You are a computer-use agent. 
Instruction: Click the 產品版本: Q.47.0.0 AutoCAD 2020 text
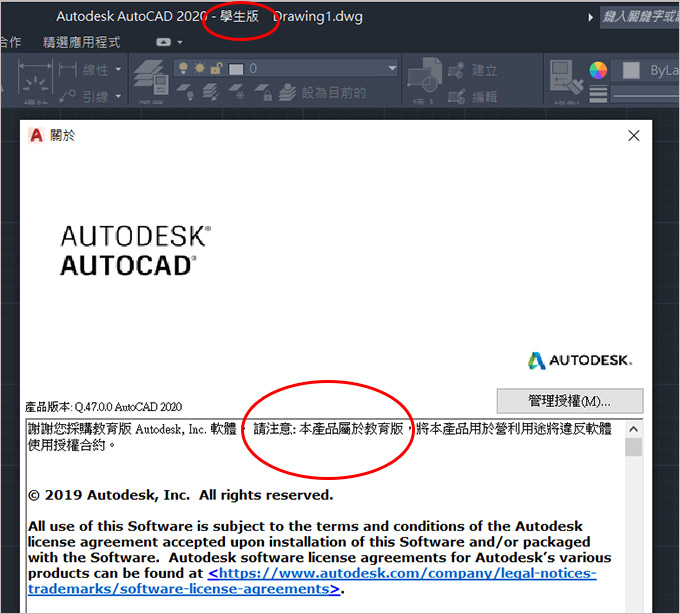coord(103,407)
